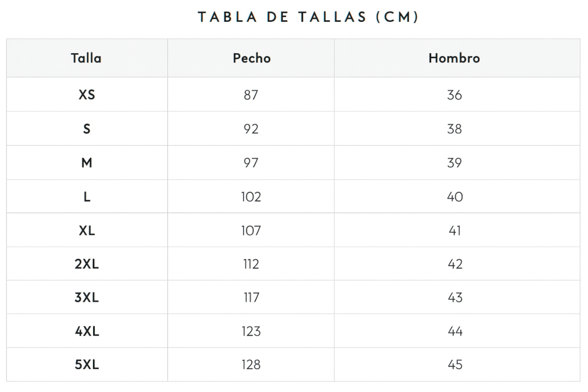Click the chest value 102
The image size is (588, 392).
(251, 197)
